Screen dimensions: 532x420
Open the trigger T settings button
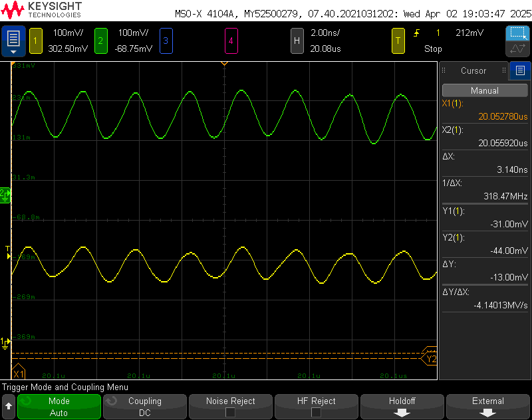[398, 41]
